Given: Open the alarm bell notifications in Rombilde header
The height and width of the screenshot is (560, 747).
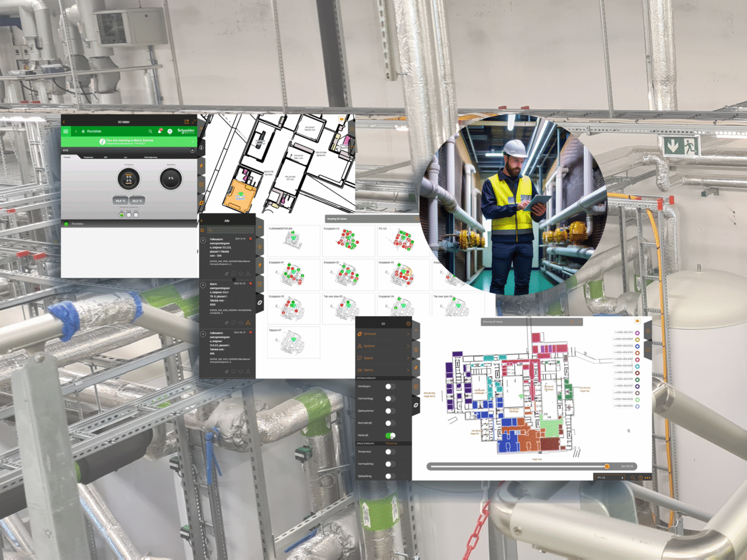Looking at the screenshot, I should [160, 131].
